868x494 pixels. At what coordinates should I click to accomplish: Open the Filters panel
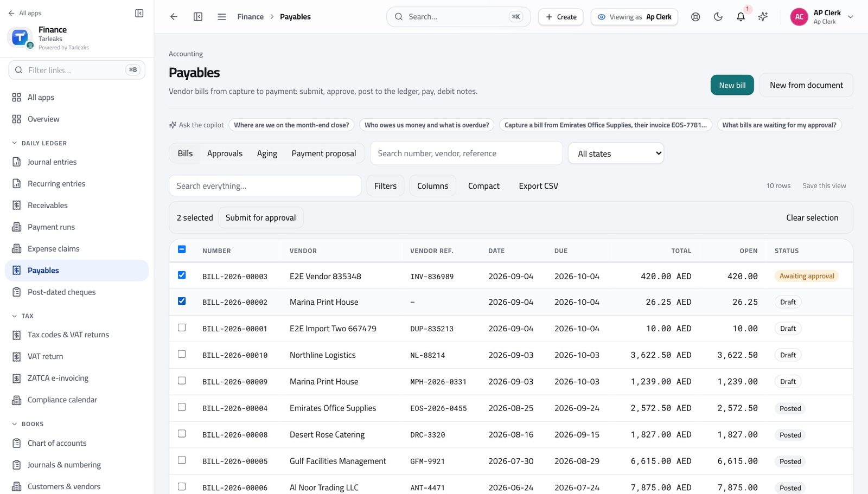tap(385, 186)
